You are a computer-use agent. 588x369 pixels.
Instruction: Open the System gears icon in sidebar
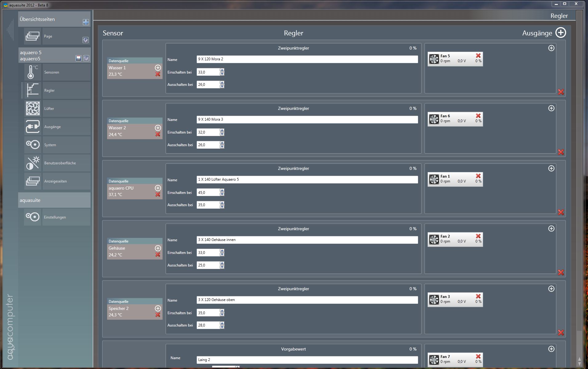click(32, 145)
